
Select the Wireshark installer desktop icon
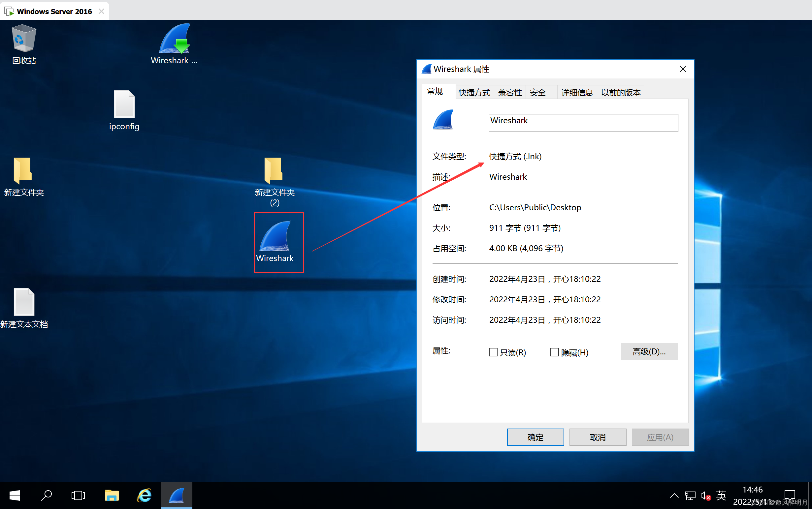tap(174, 44)
